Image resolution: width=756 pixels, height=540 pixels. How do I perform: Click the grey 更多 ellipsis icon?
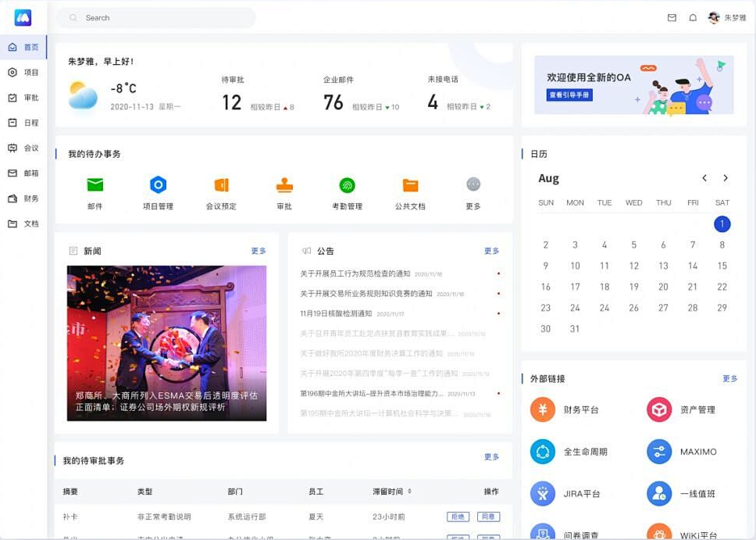point(473,184)
